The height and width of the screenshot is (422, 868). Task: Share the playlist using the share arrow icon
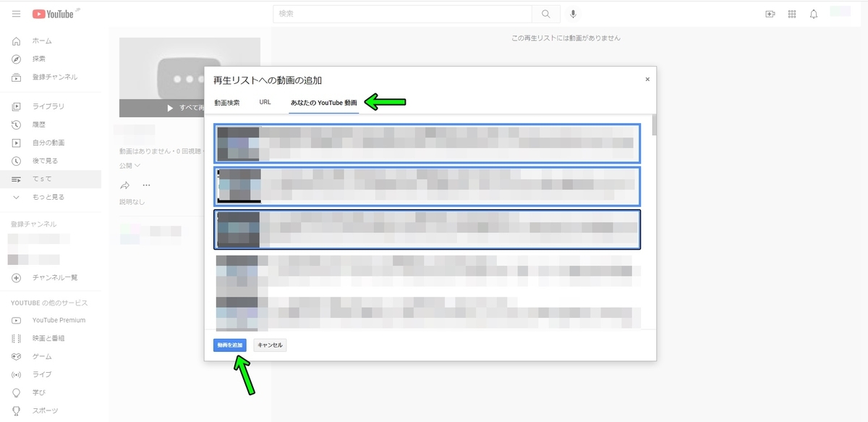(x=124, y=185)
